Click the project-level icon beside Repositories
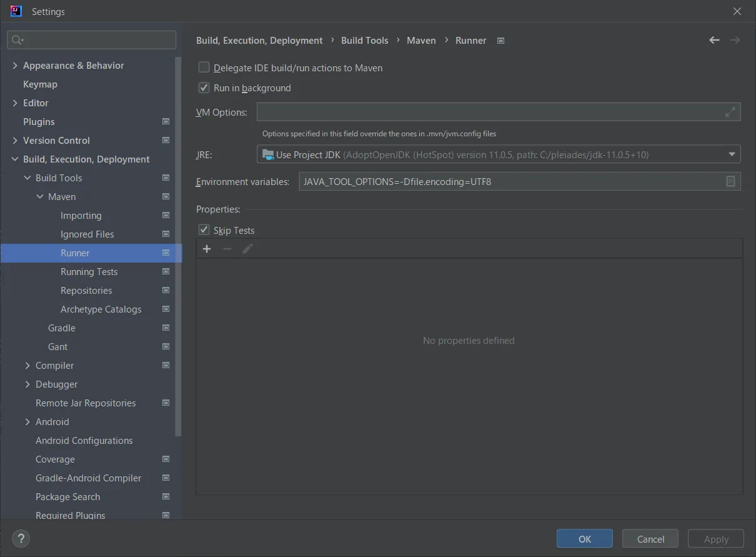The width and height of the screenshot is (756, 557). coord(166,290)
